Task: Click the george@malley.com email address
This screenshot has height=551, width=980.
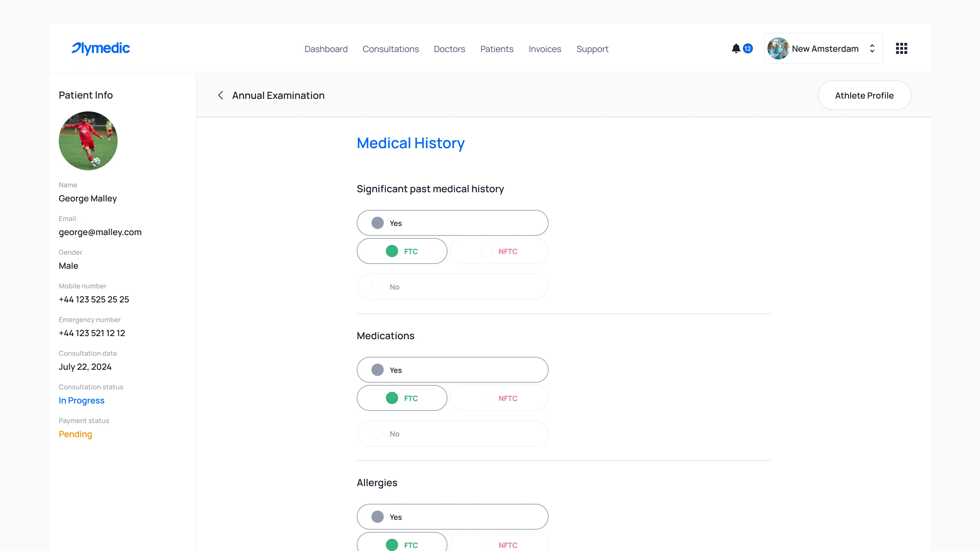Action: (x=100, y=232)
